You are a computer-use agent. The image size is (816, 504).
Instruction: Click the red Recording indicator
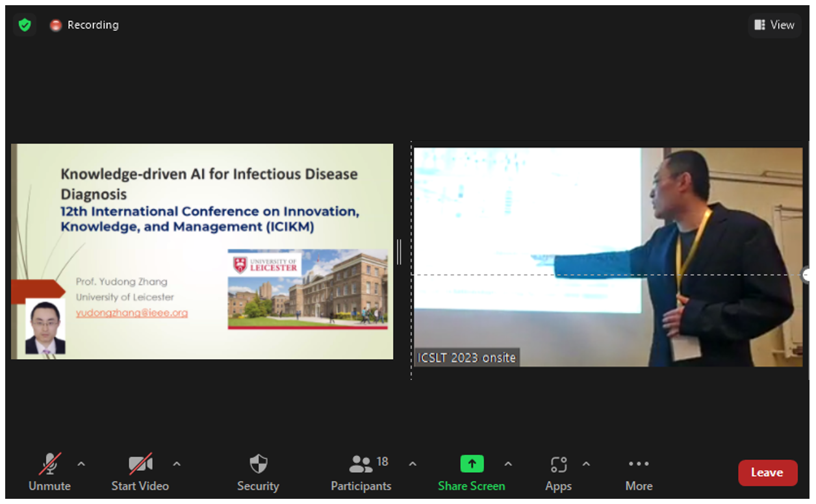84,25
